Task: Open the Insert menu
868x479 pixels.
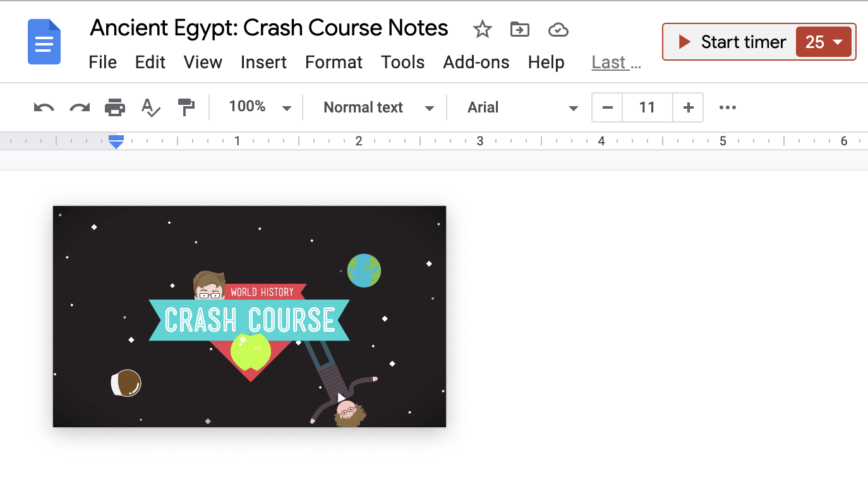Action: point(263,63)
